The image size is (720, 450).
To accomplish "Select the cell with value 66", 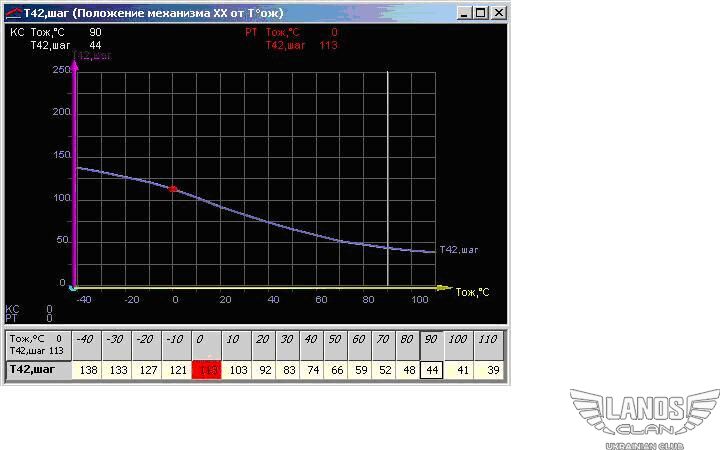I will point(335,370).
